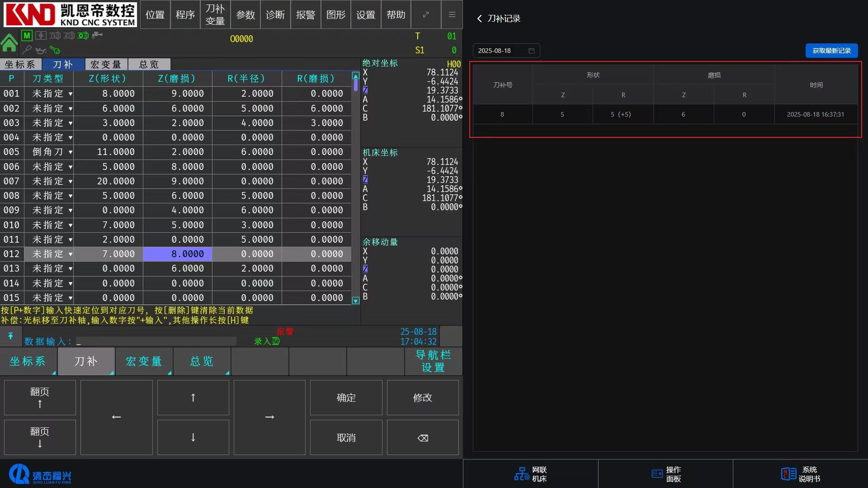868x488 pixels.
Task: Click the 获取最新记录 button
Action: [831, 51]
